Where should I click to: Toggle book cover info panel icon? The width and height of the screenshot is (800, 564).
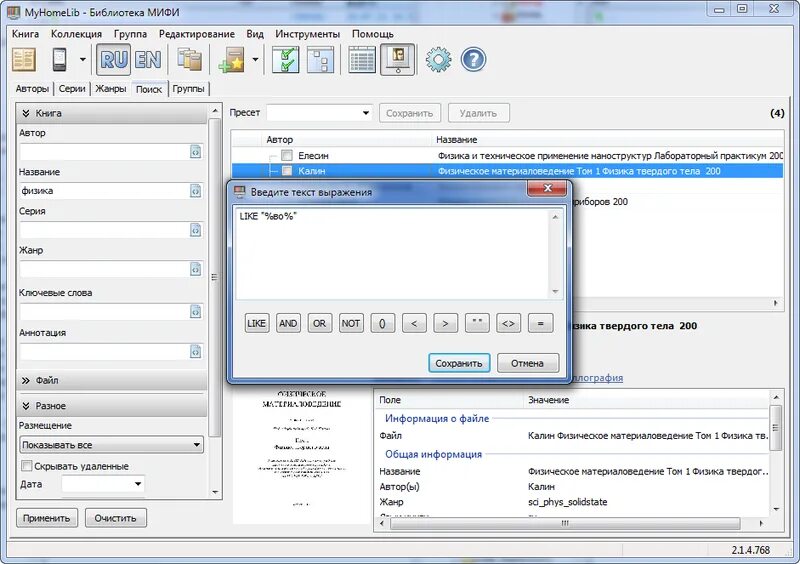coord(397,60)
